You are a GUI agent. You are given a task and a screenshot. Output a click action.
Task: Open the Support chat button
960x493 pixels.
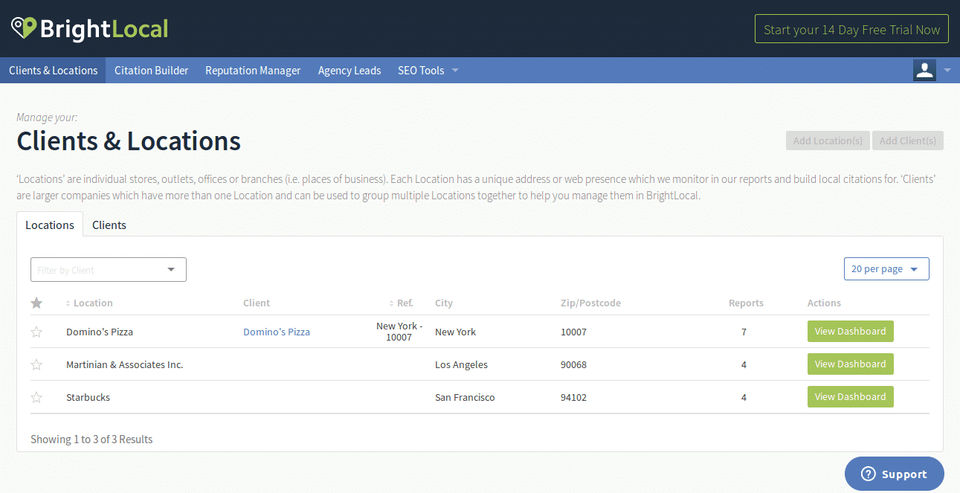point(894,474)
